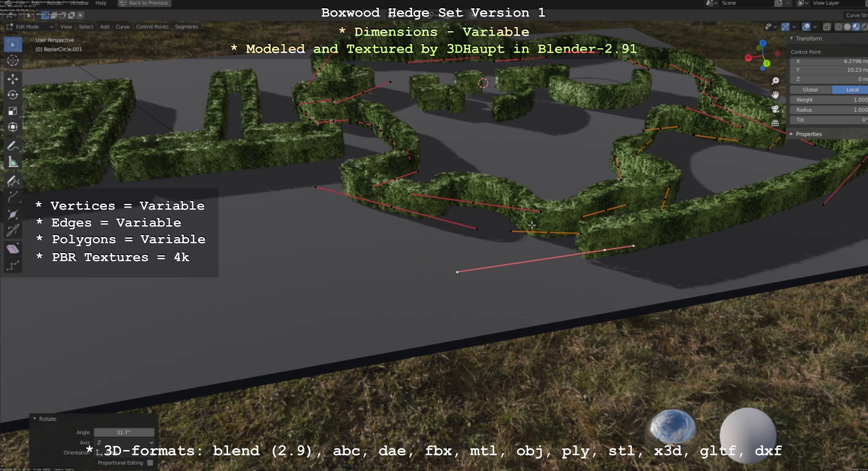Set control point space to Local
The width and height of the screenshot is (868, 471).
coord(850,90)
